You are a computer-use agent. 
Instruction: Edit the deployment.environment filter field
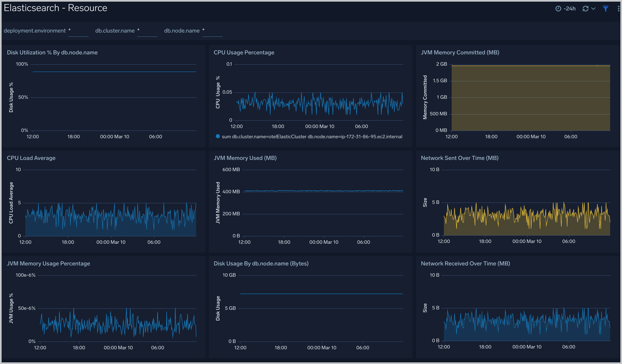[x=78, y=31]
